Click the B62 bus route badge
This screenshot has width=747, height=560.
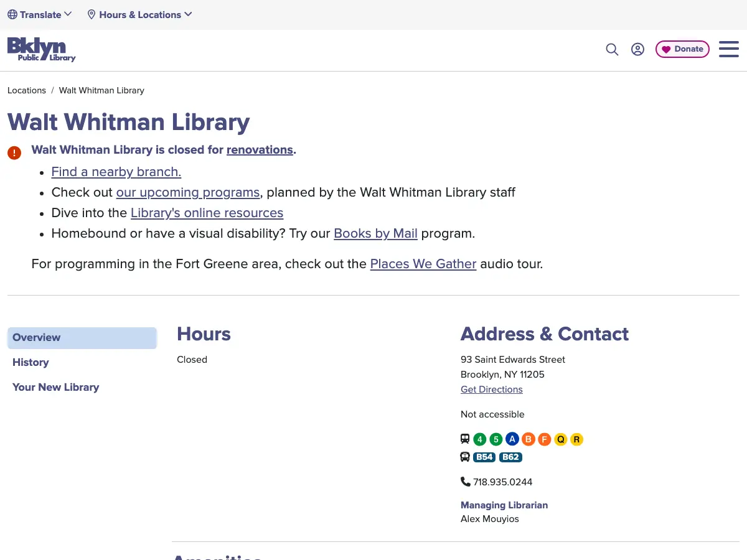click(510, 457)
